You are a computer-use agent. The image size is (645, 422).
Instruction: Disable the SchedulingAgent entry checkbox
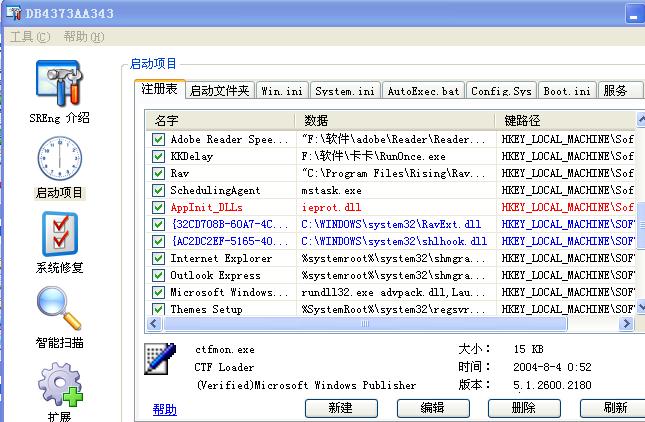pos(158,190)
